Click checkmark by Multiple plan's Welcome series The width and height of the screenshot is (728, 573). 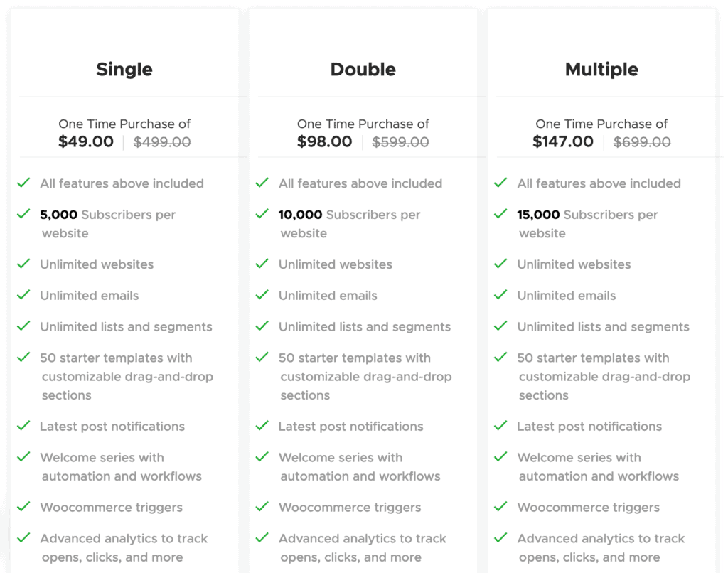[x=500, y=456]
